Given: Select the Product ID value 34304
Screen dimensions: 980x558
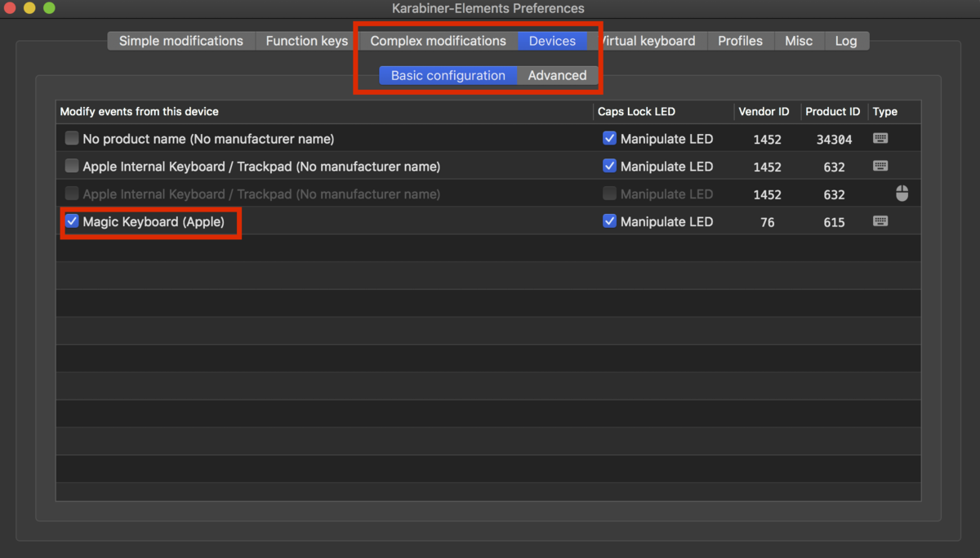Looking at the screenshot, I should (x=834, y=140).
